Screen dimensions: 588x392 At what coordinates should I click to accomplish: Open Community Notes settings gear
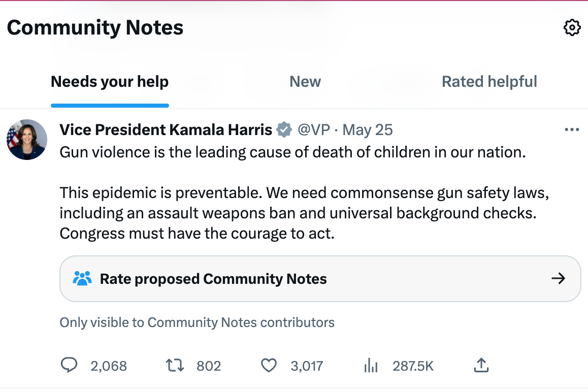572,27
